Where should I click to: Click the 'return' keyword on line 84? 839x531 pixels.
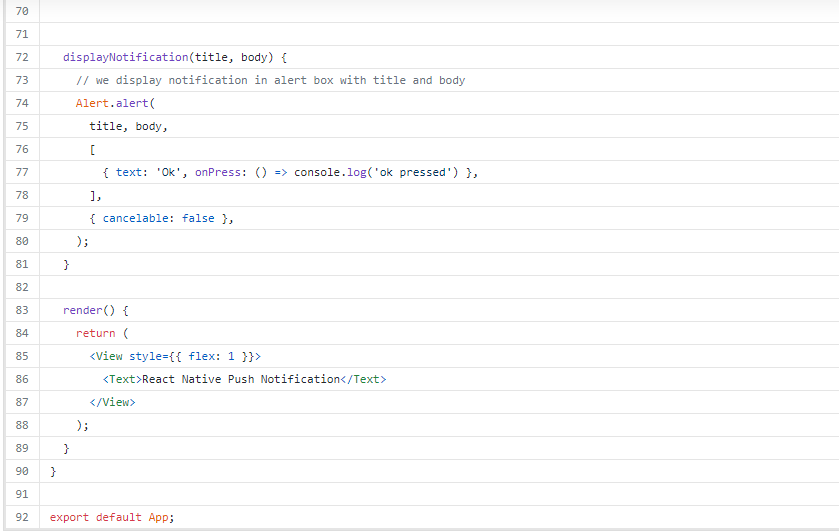[x=95, y=333]
